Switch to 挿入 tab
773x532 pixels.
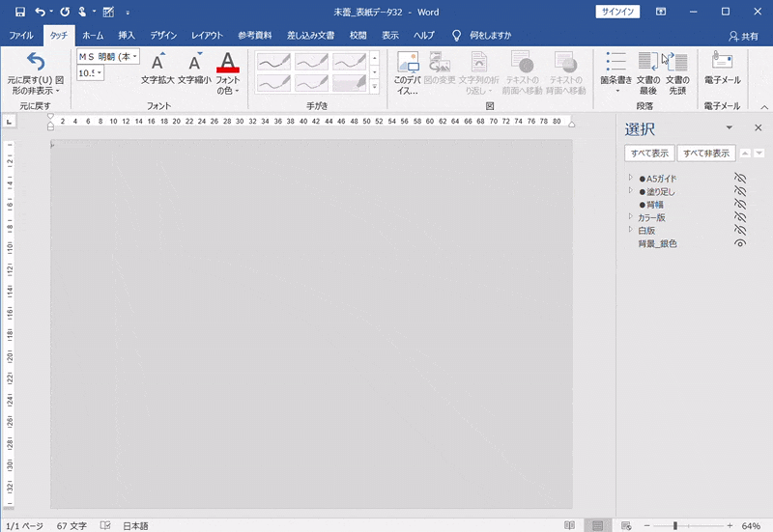(127, 36)
